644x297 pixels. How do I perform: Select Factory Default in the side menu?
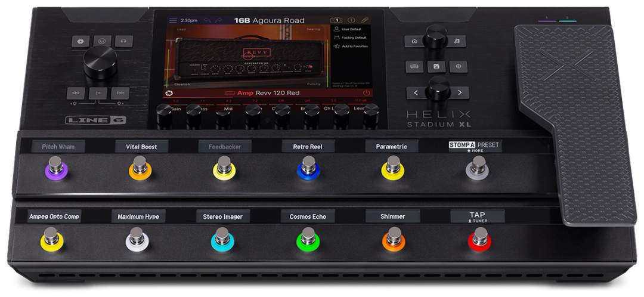click(x=349, y=38)
